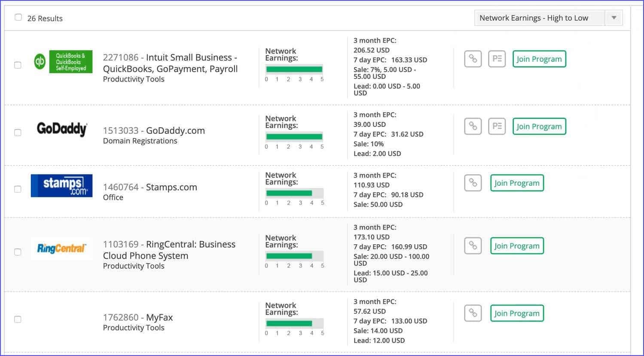Open the Network Earnings sort order dropdown
Viewport: 644px width, 356px height.
(x=614, y=18)
